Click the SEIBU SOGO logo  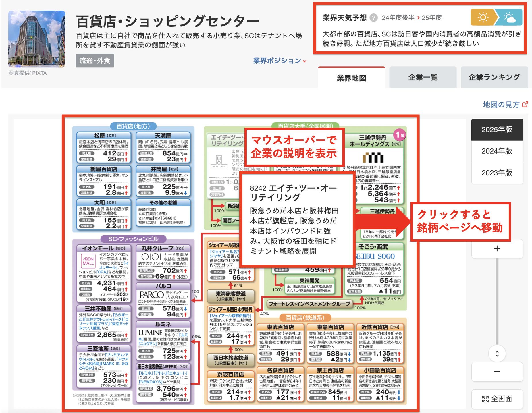tap(375, 256)
